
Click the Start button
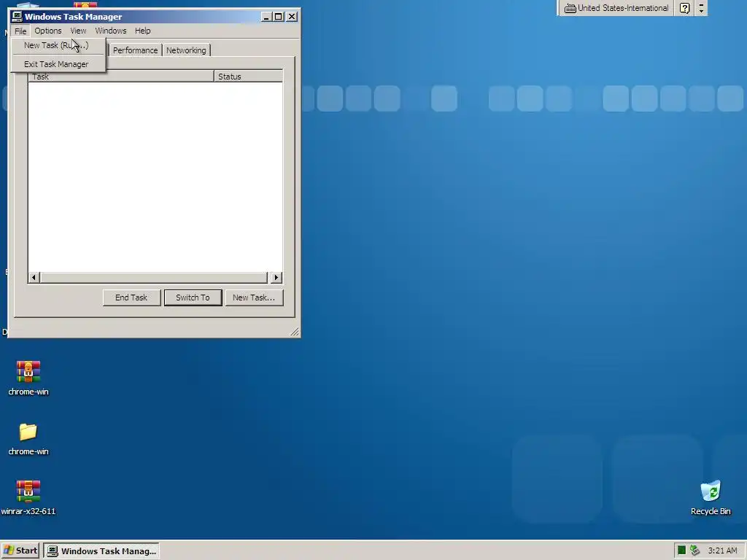[20, 551]
